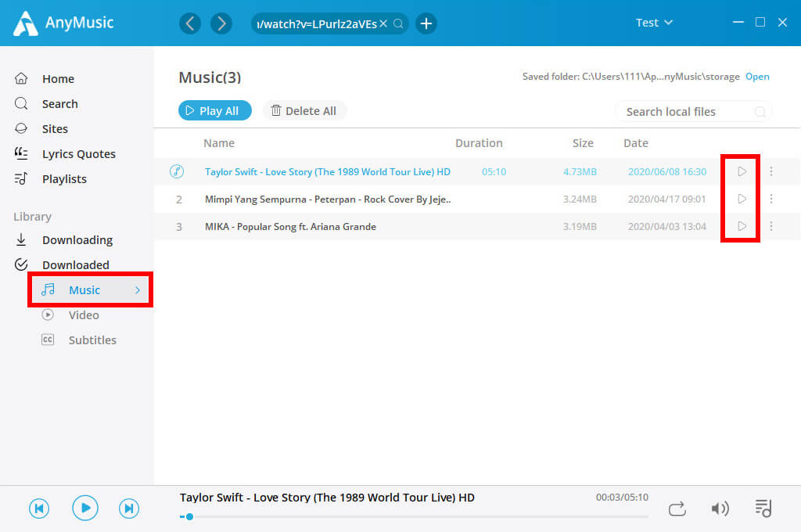Open the Downloading library section

pos(77,239)
